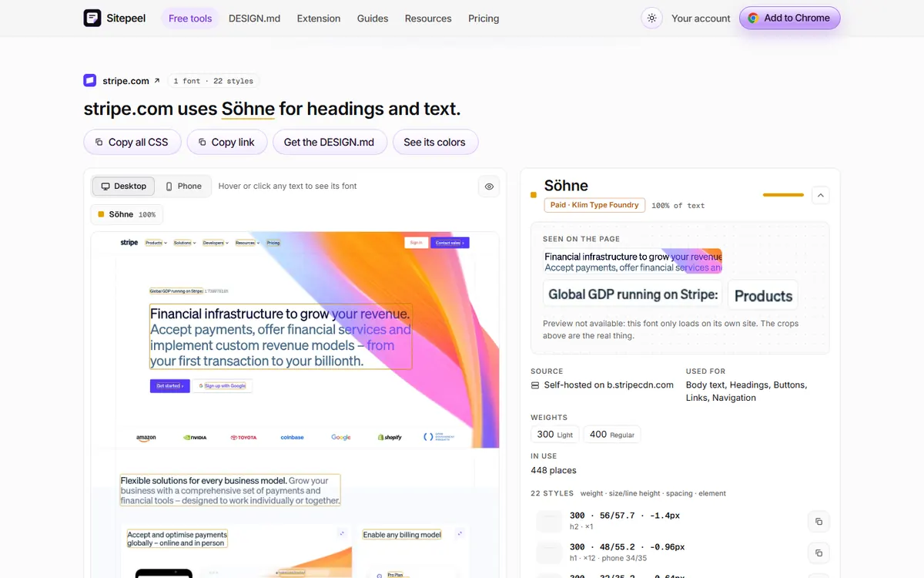Click Resources dropdown in Stripe preview
The width and height of the screenshot is (924, 578).
[x=246, y=243]
